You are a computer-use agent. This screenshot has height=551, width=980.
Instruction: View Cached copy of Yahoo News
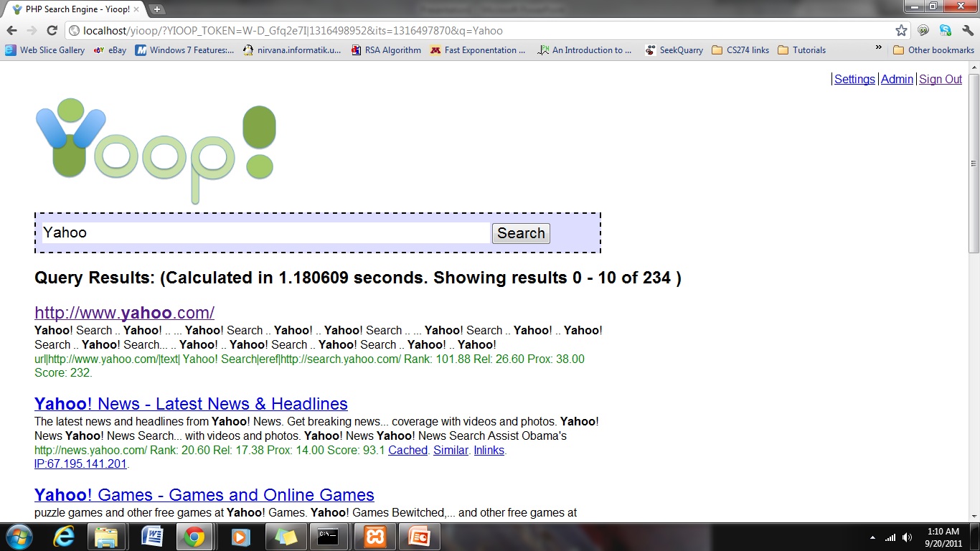[407, 451]
